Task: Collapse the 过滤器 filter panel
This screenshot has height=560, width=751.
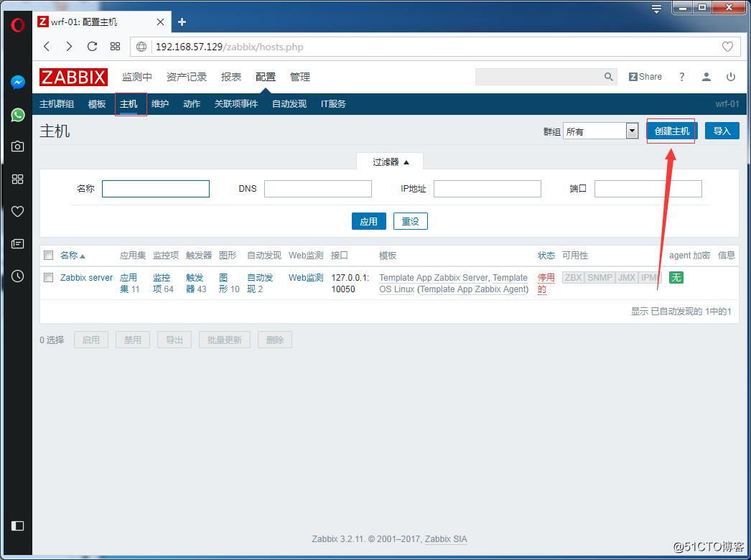Action: coord(390,162)
